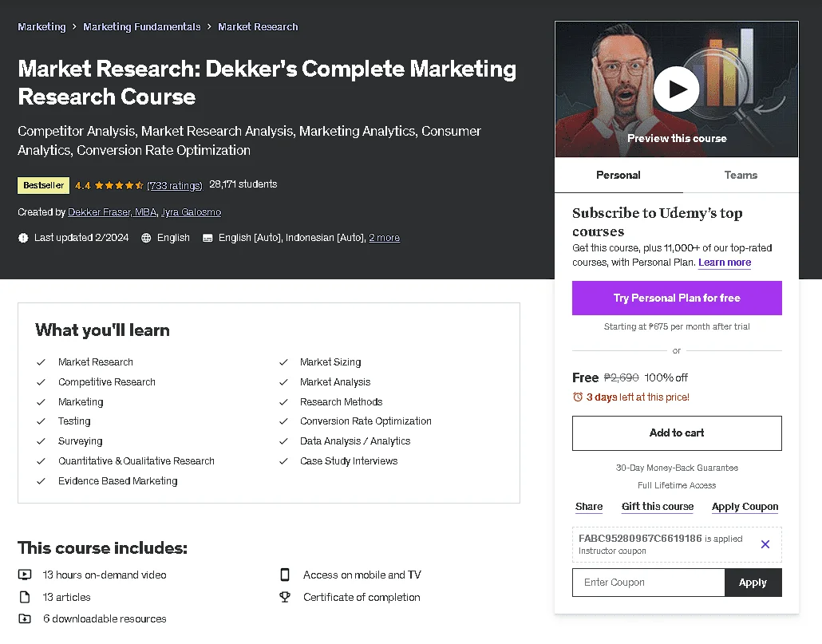Click the Data Analysis / Analytics item

click(355, 441)
